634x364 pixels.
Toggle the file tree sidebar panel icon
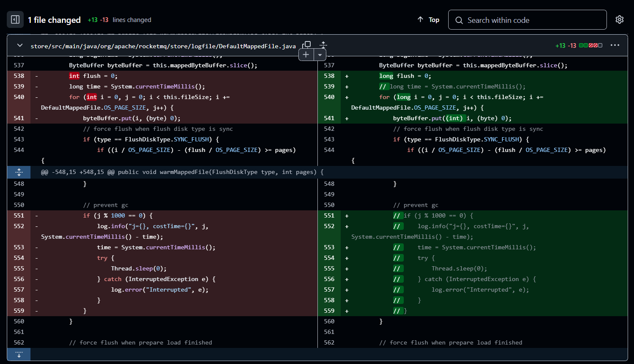(15, 19)
